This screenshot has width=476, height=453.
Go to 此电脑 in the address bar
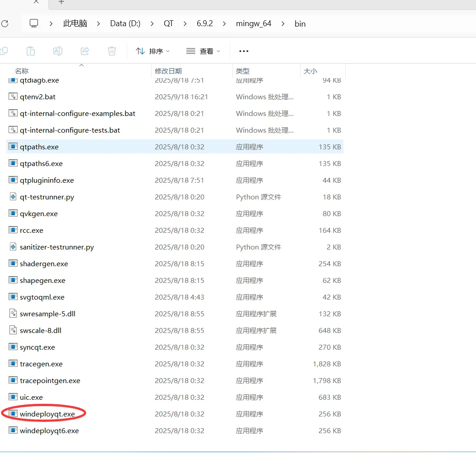tap(75, 23)
